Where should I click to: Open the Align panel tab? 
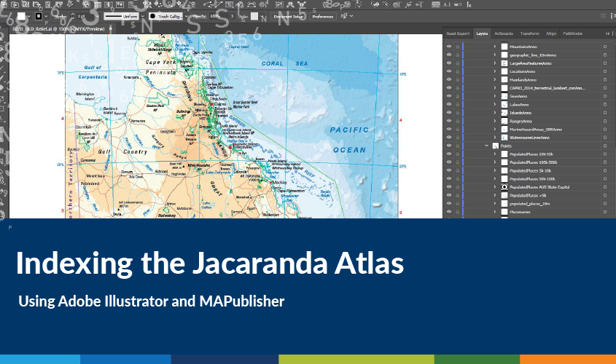coord(551,33)
